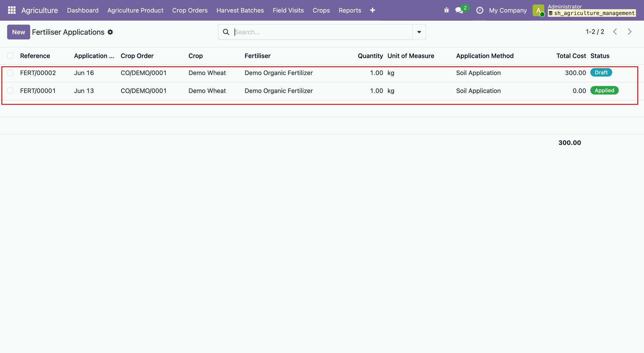
Task: Open the conversations chat icon
Action: [459, 10]
